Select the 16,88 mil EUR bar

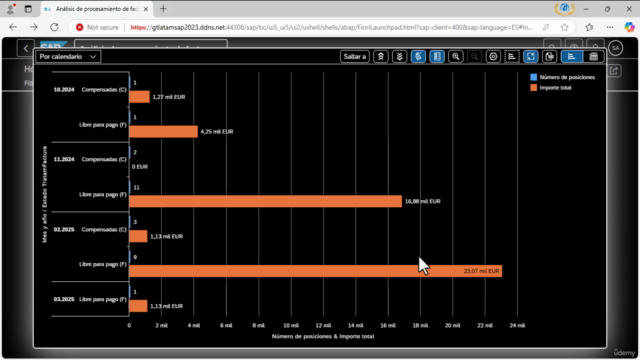[266, 201]
